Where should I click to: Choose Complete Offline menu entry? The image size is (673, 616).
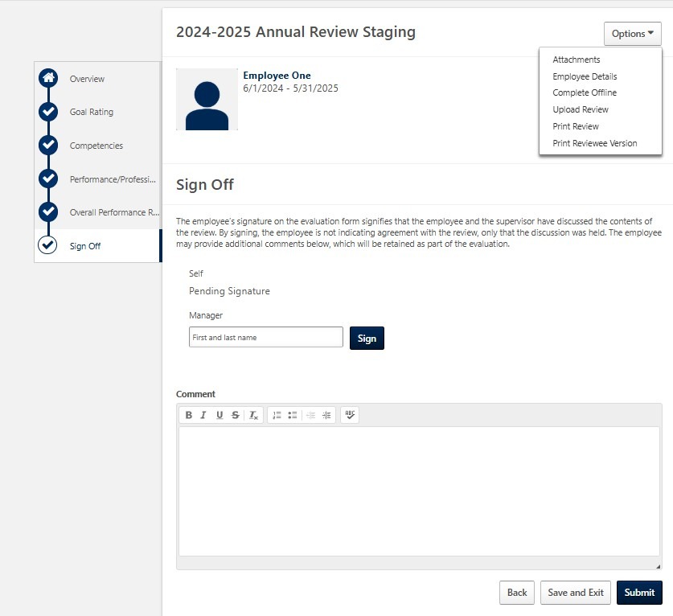point(585,92)
